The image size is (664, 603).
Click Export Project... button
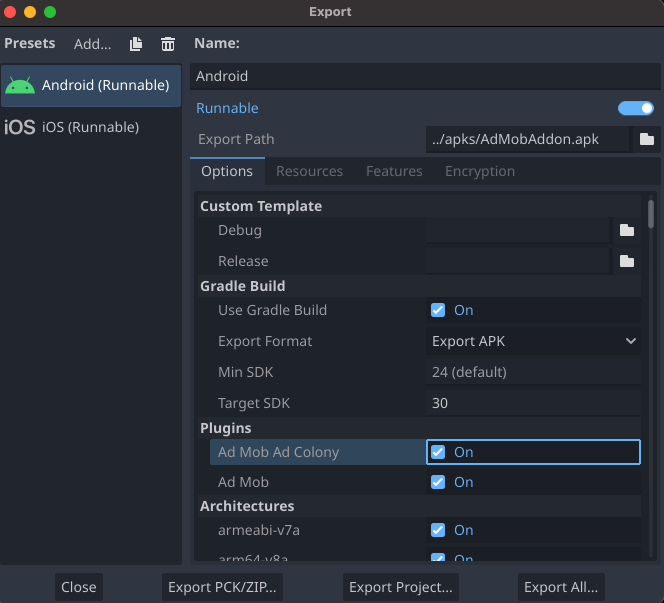(401, 587)
